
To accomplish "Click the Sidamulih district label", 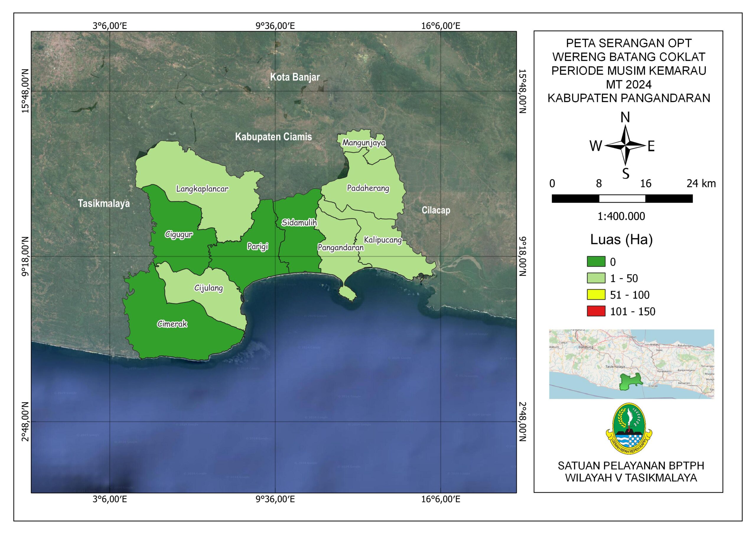I will (x=299, y=222).
